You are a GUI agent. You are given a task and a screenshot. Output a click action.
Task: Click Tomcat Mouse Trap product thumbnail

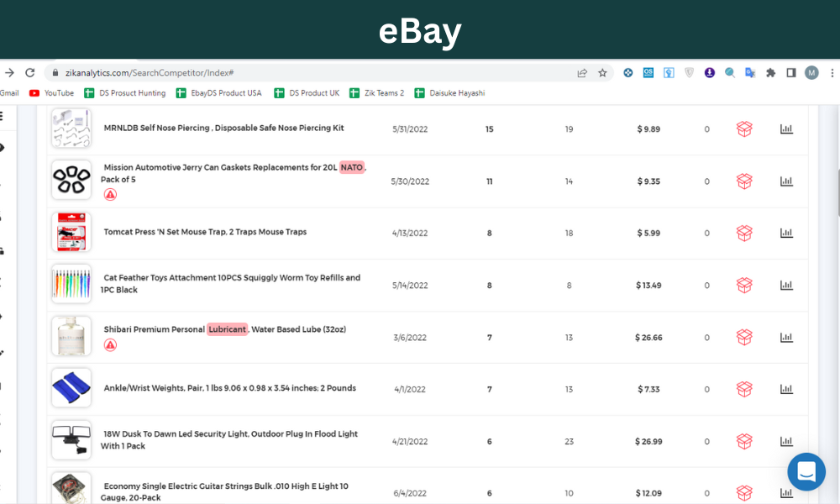point(71,232)
